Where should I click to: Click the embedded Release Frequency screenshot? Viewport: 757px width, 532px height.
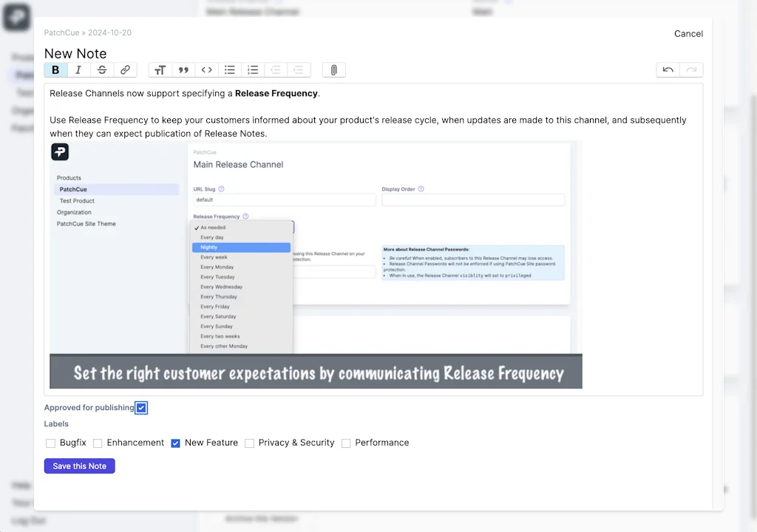[x=316, y=265]
